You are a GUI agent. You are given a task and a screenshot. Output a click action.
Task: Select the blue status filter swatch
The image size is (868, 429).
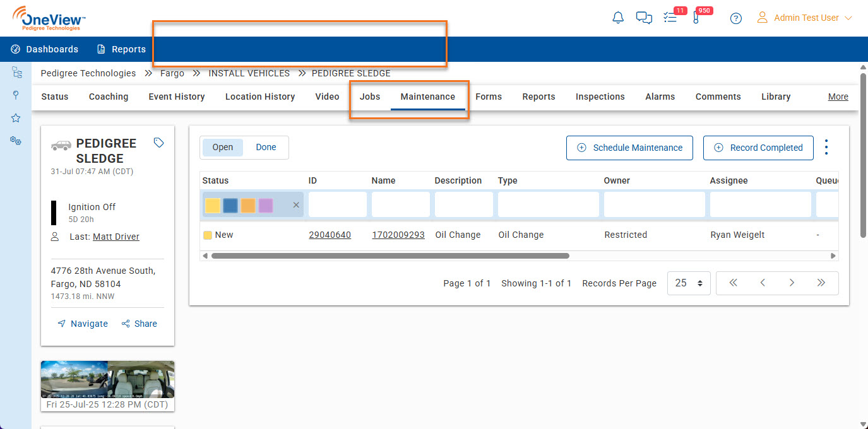coord(230,205)
